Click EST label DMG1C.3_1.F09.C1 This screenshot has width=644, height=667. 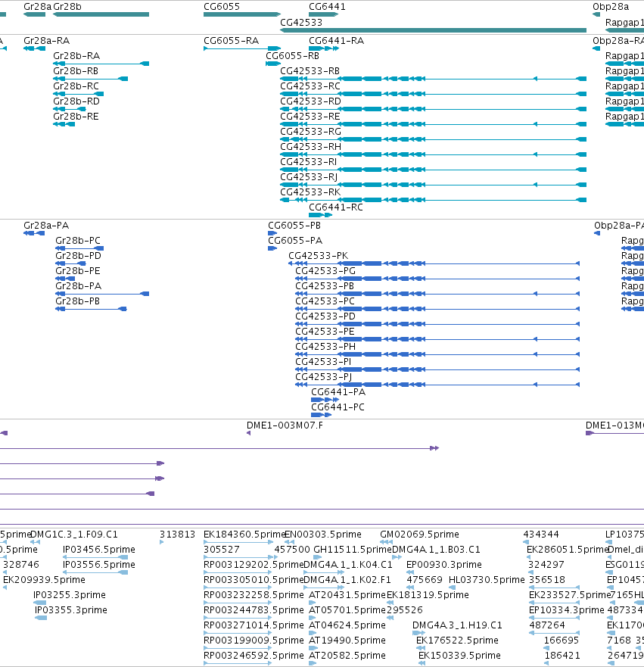(74, 535)
